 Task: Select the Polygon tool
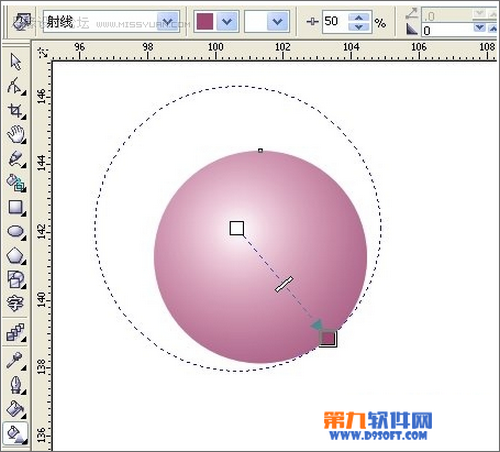[x=16, y=256]
